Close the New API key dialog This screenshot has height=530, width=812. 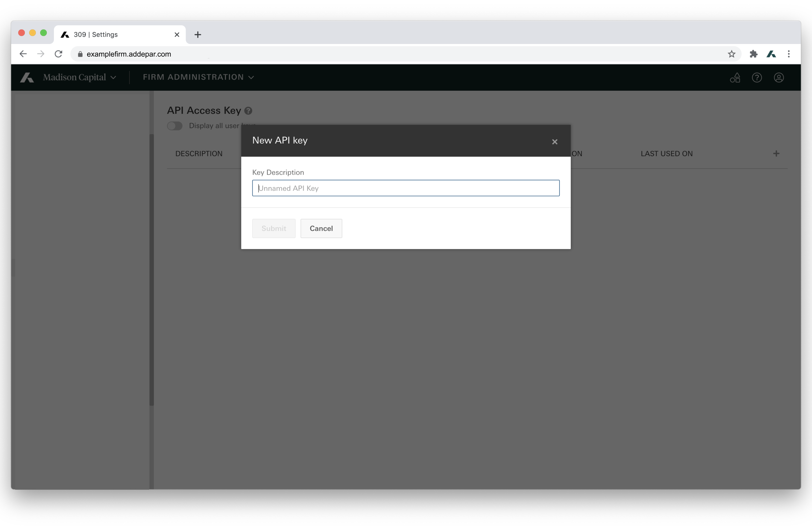pyautogui.click(x=554, y=142)
